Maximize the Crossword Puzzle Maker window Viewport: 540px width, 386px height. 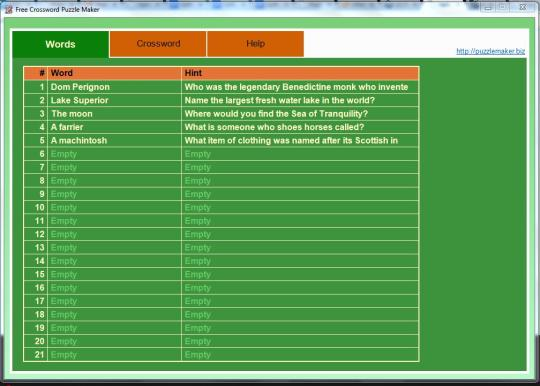[x=502, y=7]
